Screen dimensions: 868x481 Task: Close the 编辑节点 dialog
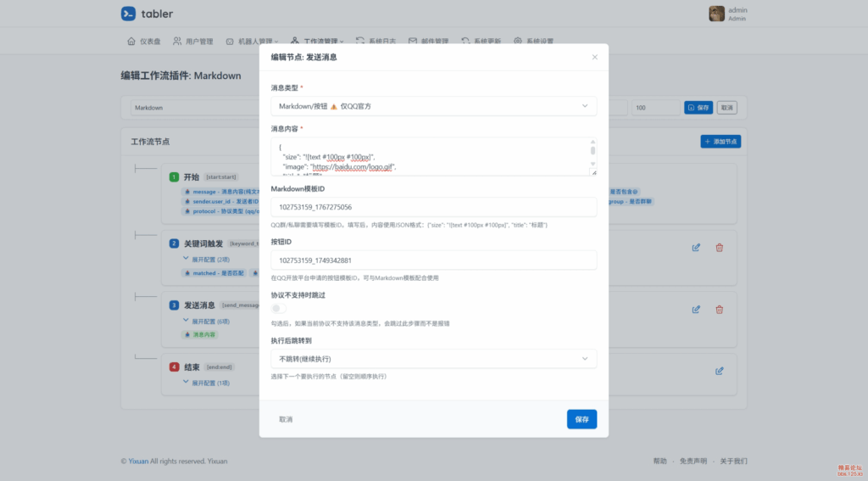point(594,57)
